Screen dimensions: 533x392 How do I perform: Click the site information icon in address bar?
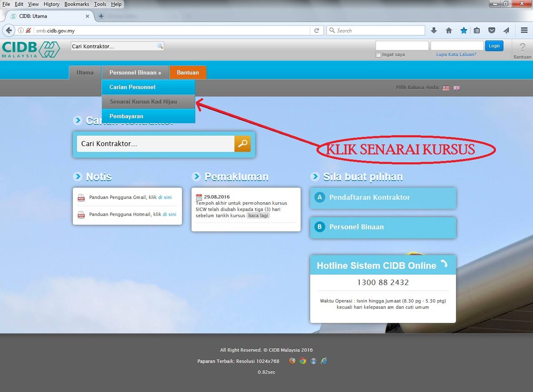click(20, 30)
